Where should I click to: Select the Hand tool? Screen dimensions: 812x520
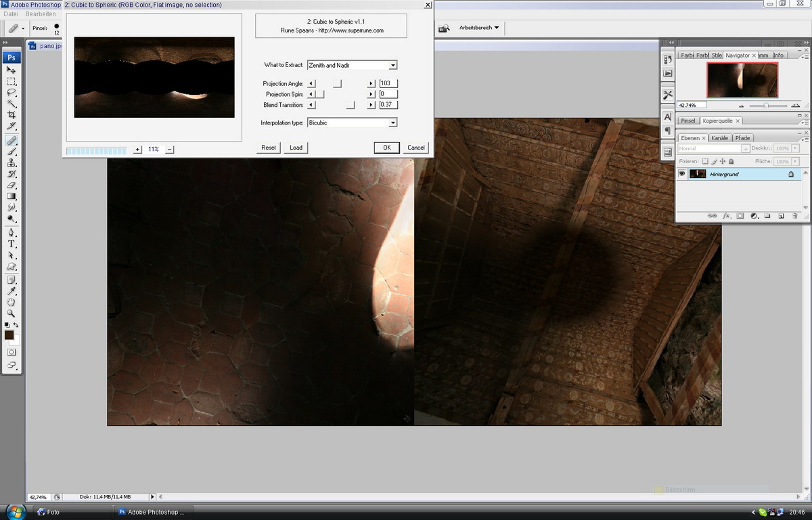12,303
